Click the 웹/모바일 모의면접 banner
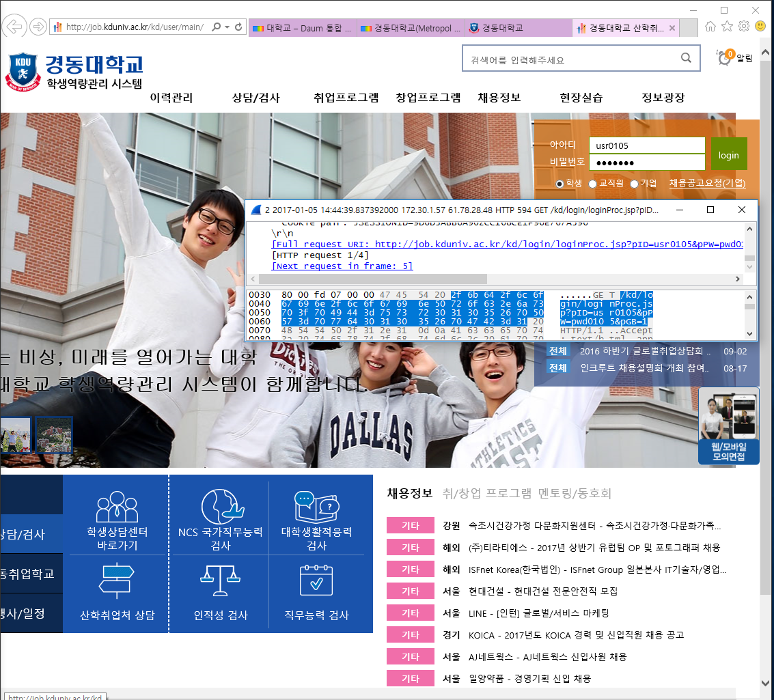The height and width of the screenshot is (700, 774). (x=729, y=425)
